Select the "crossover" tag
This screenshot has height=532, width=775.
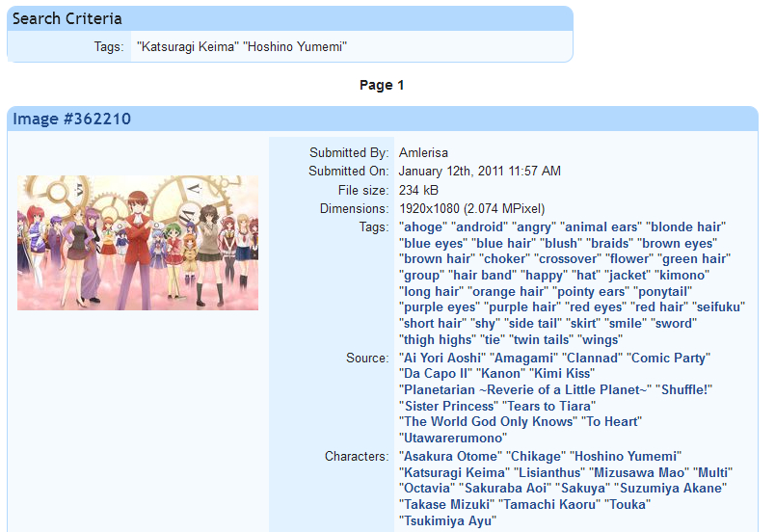point(568,259)
